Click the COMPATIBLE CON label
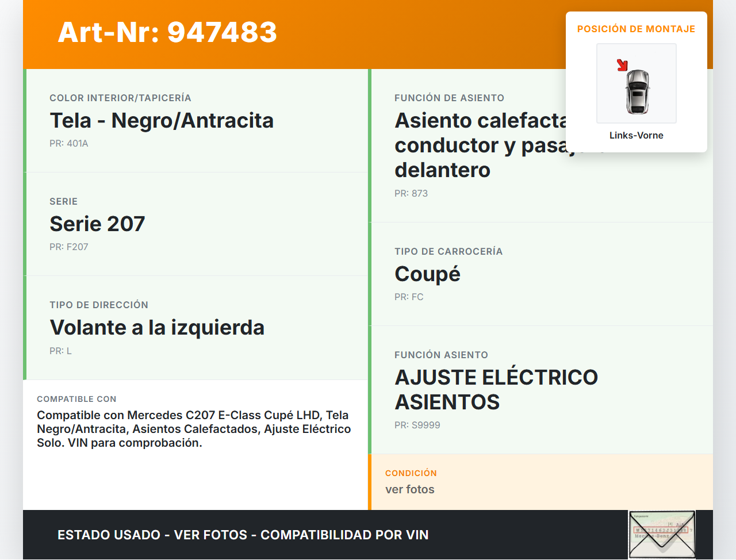Viewport: 736px width, 560px height. point(76,399)
